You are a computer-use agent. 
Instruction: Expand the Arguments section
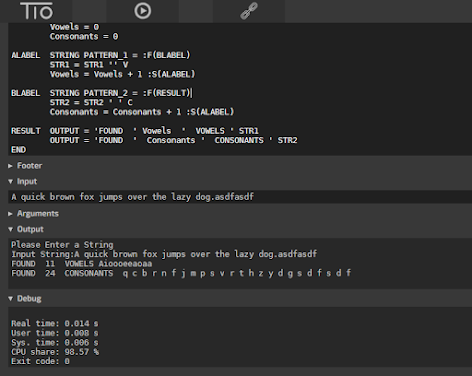pos(33,214)
